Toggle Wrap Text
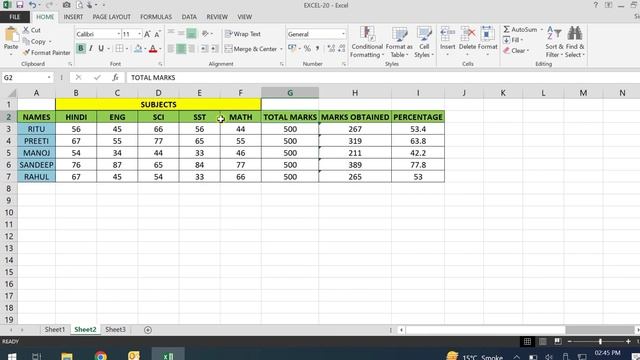Viewport: 640px width, 360px height. pos(242,34)
